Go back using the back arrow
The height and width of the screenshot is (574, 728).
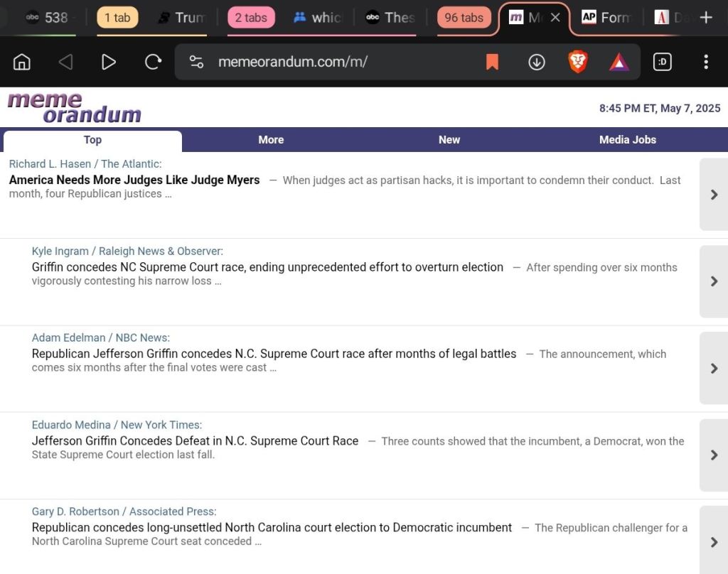pyautogui.click(x=65, y=62)
